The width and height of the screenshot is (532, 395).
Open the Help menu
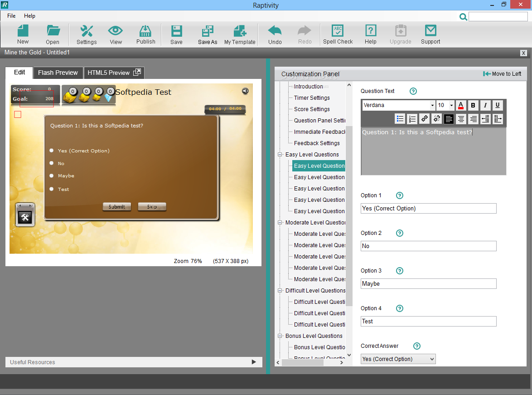click(x=29, y=15)
